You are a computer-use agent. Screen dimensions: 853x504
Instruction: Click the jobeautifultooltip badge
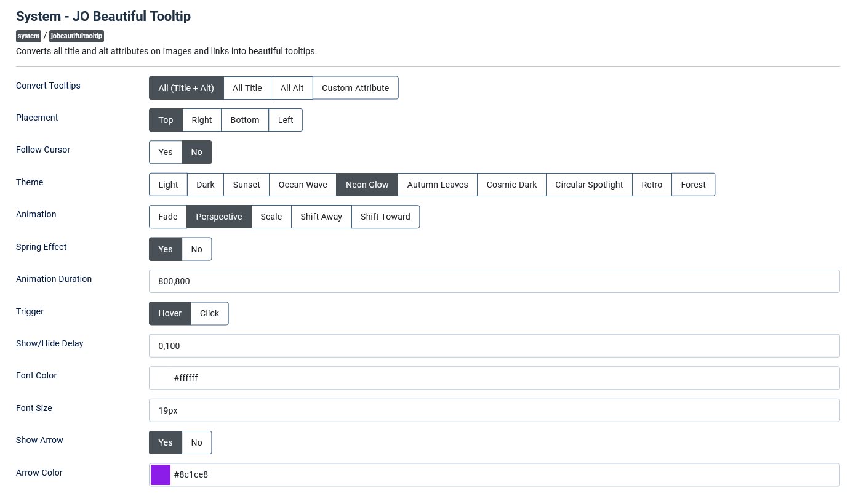click(76, 36)
